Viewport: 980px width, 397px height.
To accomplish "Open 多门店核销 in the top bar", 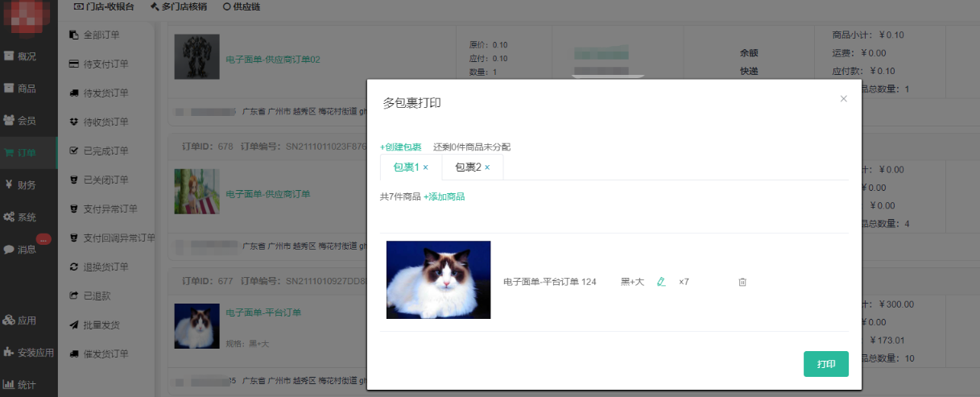I will pyautogui.click(x=178, y=6).
